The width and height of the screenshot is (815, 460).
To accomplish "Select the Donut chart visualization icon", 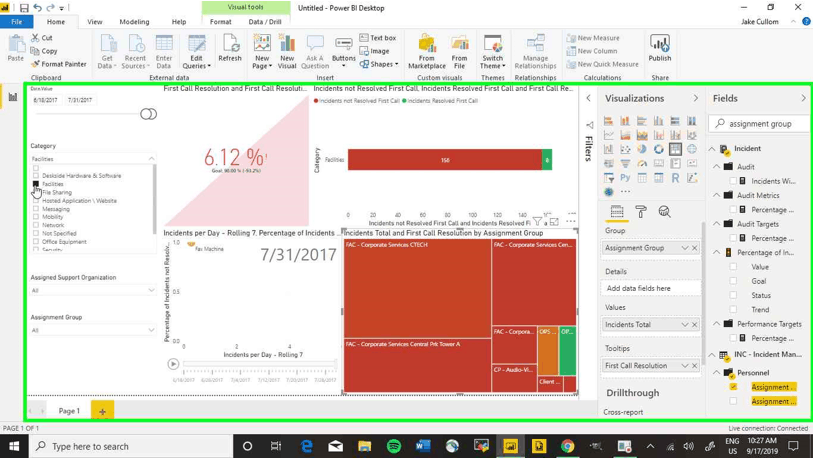I will click(x=659, y=149).
